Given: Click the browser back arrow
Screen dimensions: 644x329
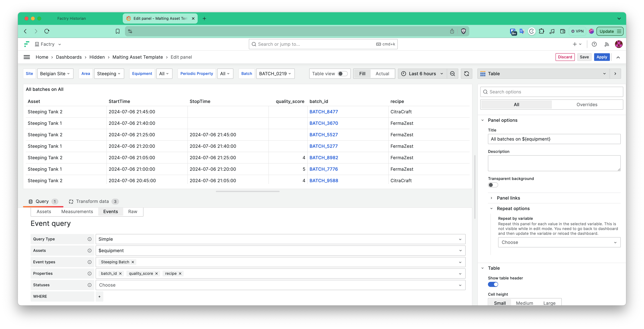Looking at the screenshot, I should tap(25, 31).
